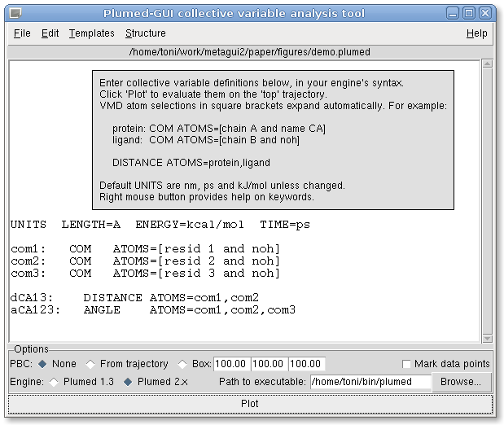This screenshot has height=425, width=504.
Task: Click the com1: COM definition line
Action: point(145,249)
